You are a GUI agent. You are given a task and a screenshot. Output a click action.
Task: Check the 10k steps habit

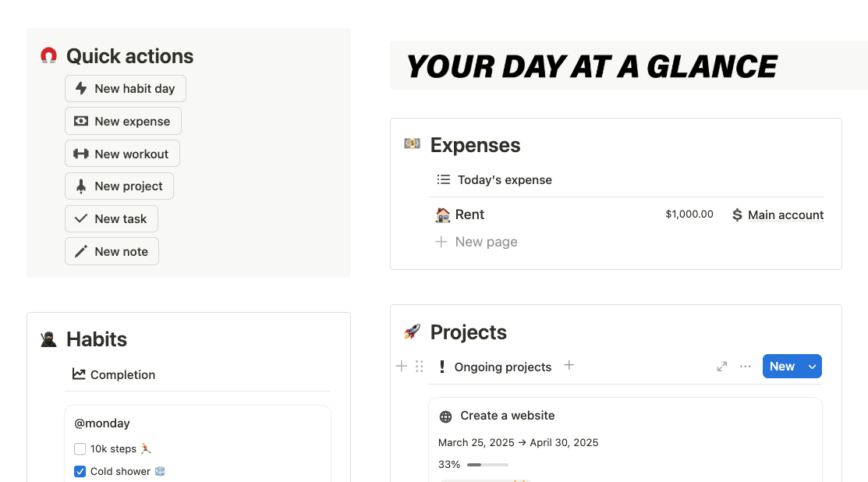(x=80, y=448)
